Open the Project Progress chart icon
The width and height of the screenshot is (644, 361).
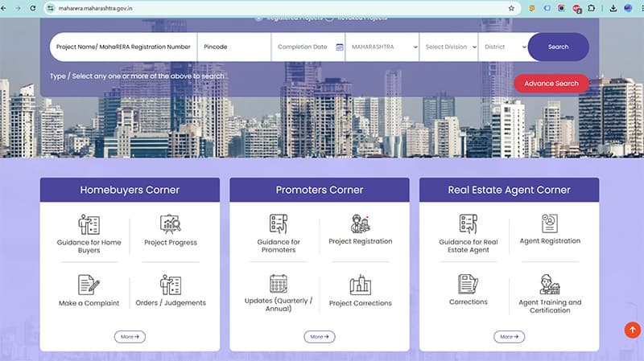[171, 224]
